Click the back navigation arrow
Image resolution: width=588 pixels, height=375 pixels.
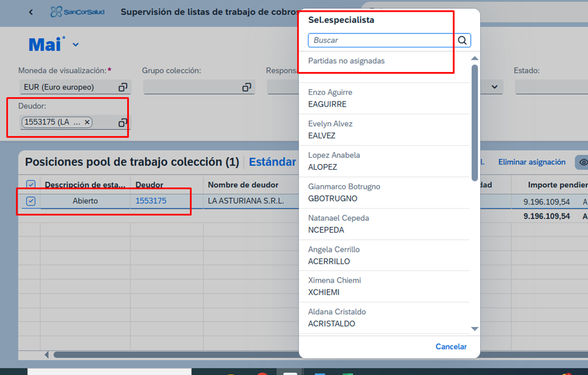31,12
